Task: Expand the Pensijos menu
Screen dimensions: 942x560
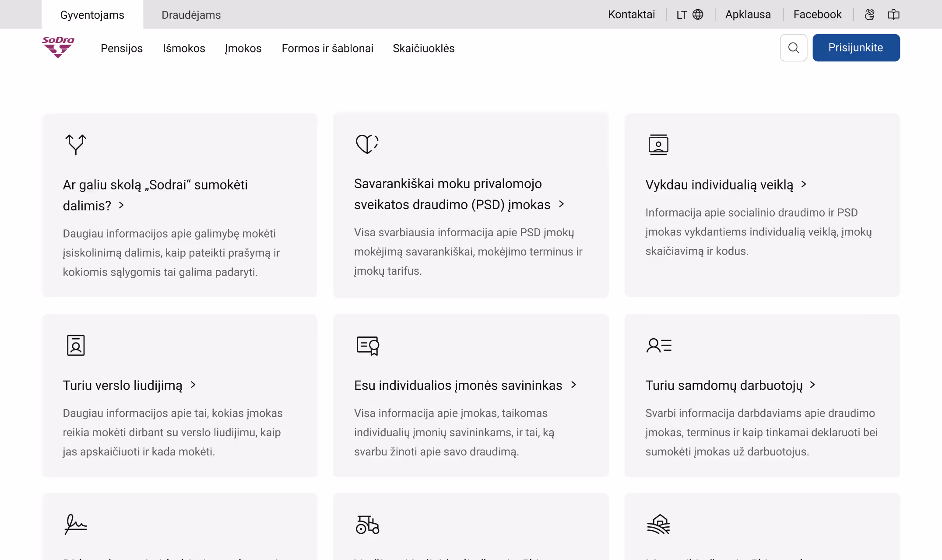Action: pyautogui.click(x=122, y=48)
